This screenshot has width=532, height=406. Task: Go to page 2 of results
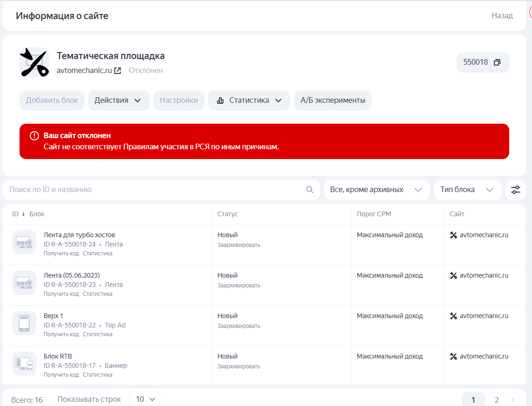click(497, 400)
